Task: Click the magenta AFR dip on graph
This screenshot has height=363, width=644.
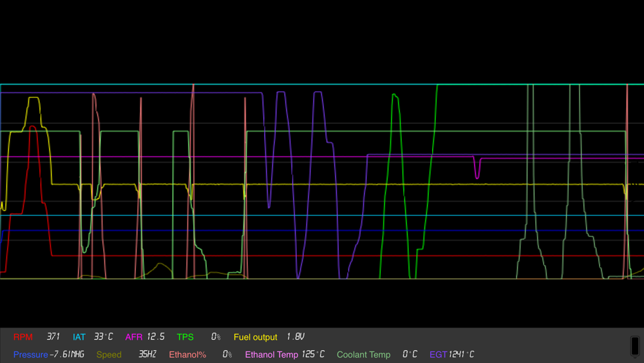Action: point(477,168)
